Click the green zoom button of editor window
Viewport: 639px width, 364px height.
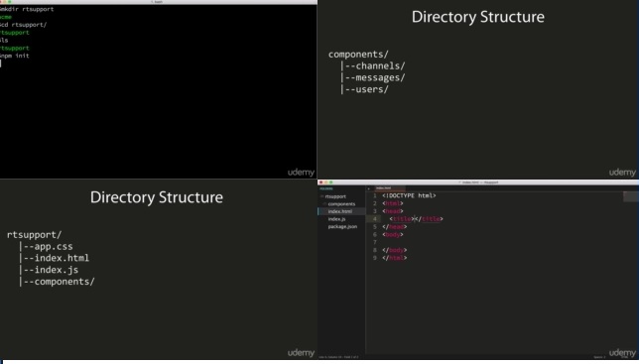331,182
